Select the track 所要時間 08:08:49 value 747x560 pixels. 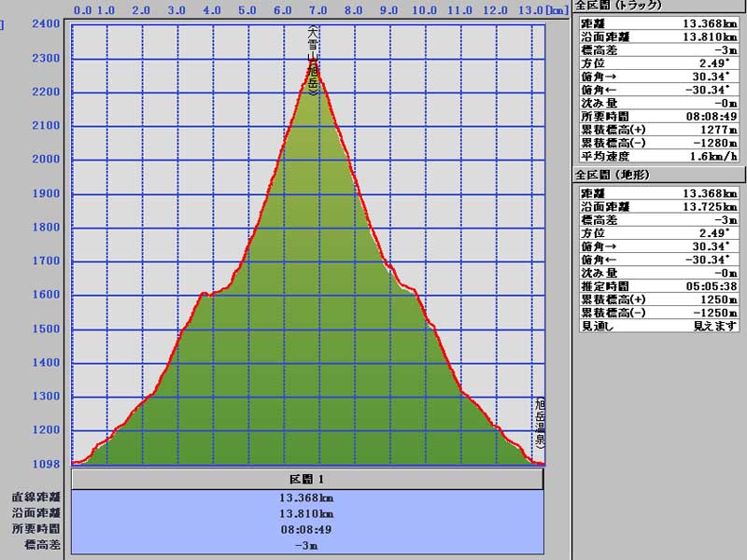pos(710,116)
